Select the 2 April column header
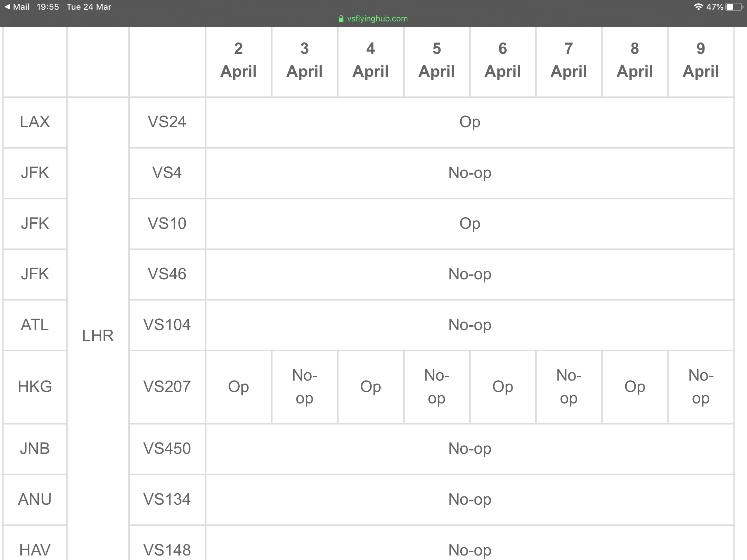 (239, 62)
